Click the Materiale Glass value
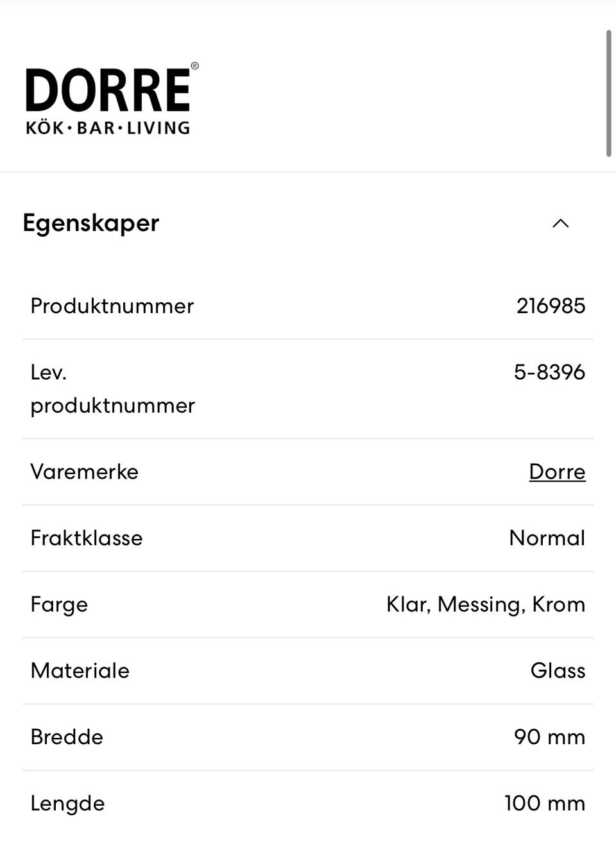The width and height of the screenshot is (616, 861). tap(558, 670)
